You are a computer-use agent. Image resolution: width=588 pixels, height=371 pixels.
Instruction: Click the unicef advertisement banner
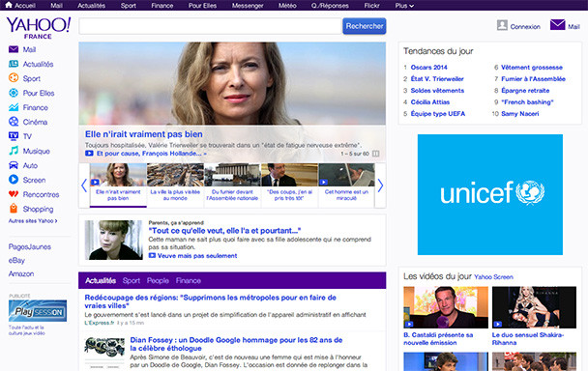click(x=490, y=194)
